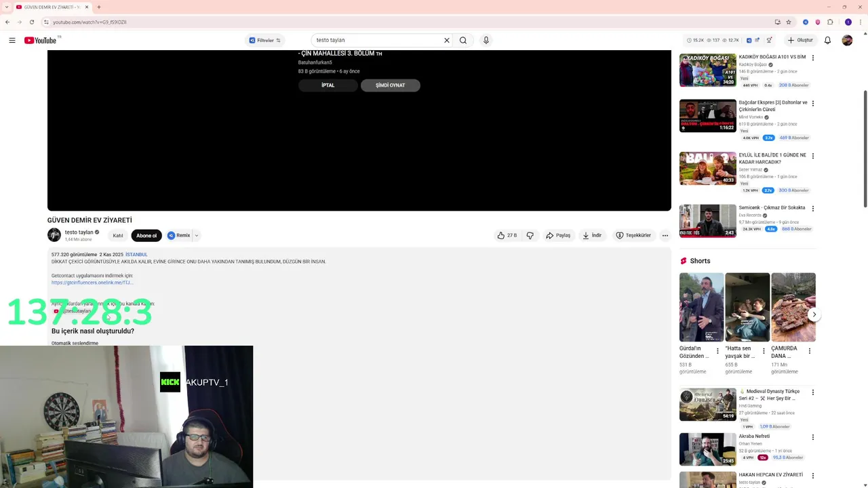
Task: Go to the YouTube home logo
Action: click(41, 40)
